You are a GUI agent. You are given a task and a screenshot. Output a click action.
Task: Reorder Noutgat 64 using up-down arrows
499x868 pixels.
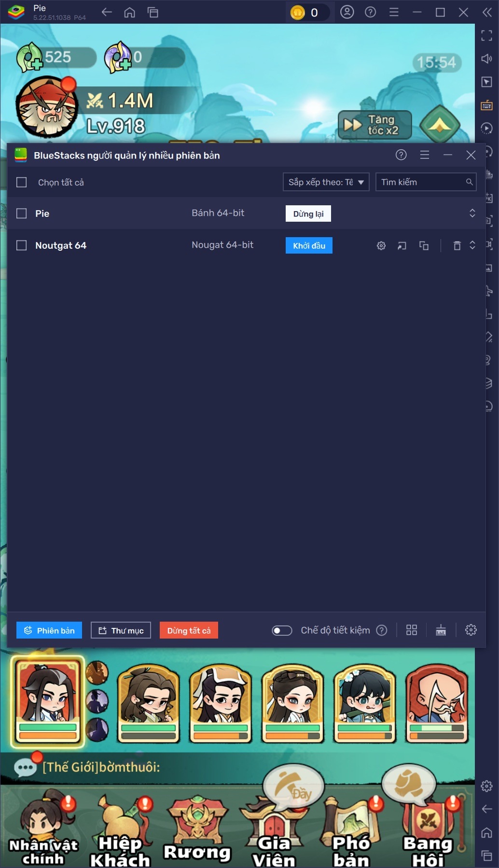click(472, 245)
